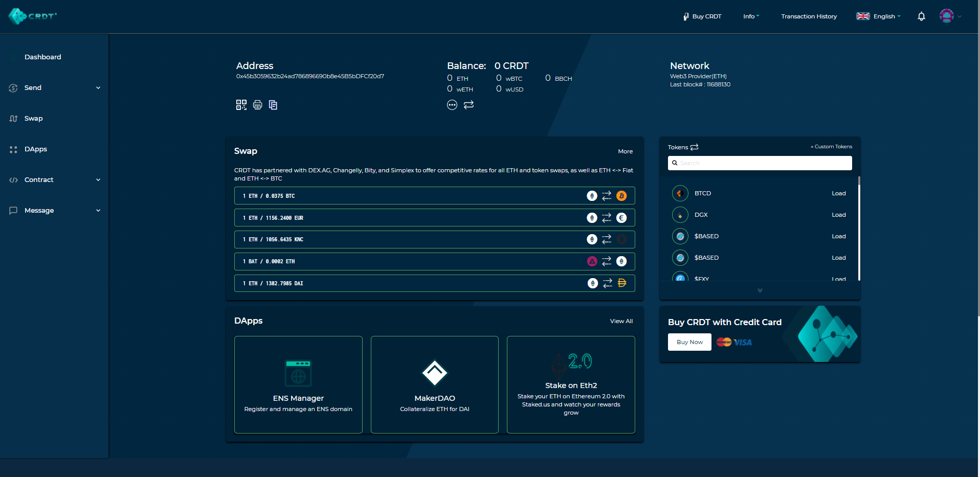Load the DGX token
The image size is (980, 477).
pos(839,215)
